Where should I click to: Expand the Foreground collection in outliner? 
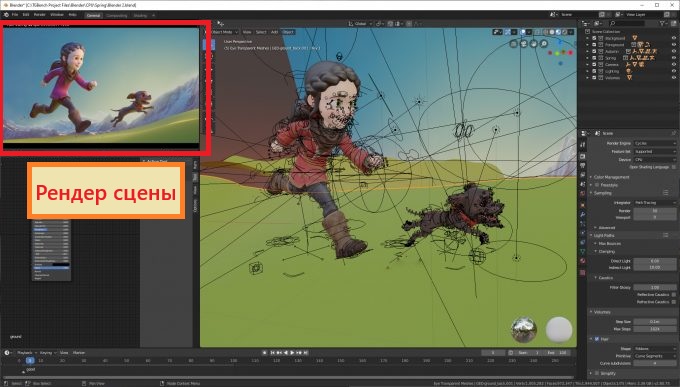[x=588, y=45]
